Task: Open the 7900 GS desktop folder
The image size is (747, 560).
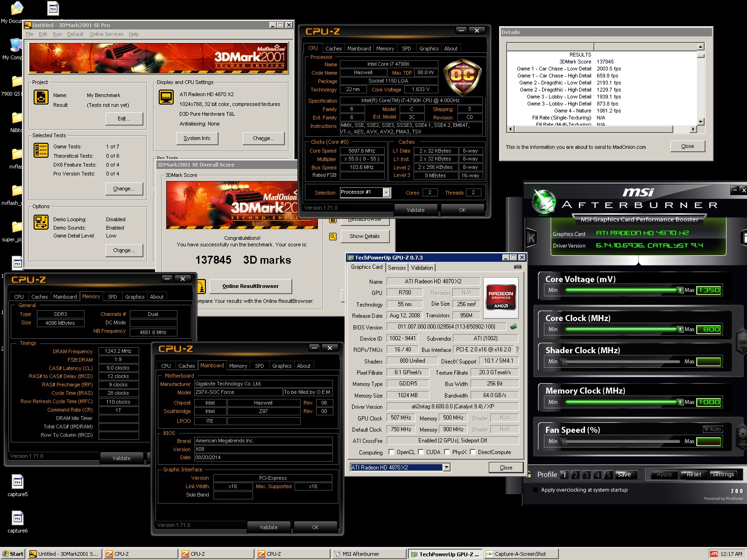Action: point(17,81)
